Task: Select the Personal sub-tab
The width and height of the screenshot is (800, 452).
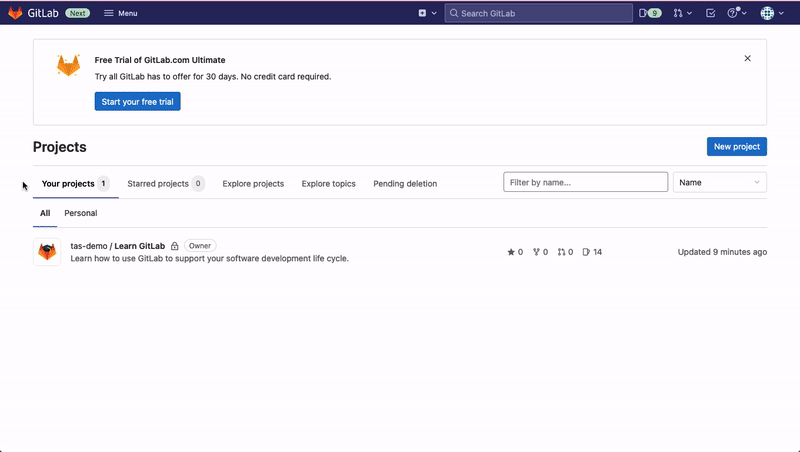Action: (81, 213)
